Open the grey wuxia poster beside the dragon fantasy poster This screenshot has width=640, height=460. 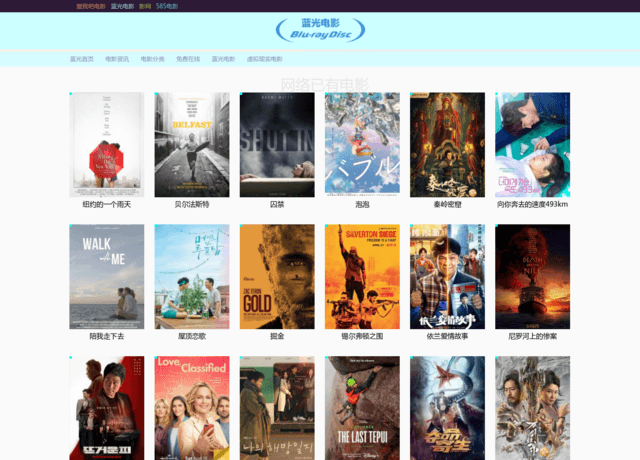[x=533, y=408]
